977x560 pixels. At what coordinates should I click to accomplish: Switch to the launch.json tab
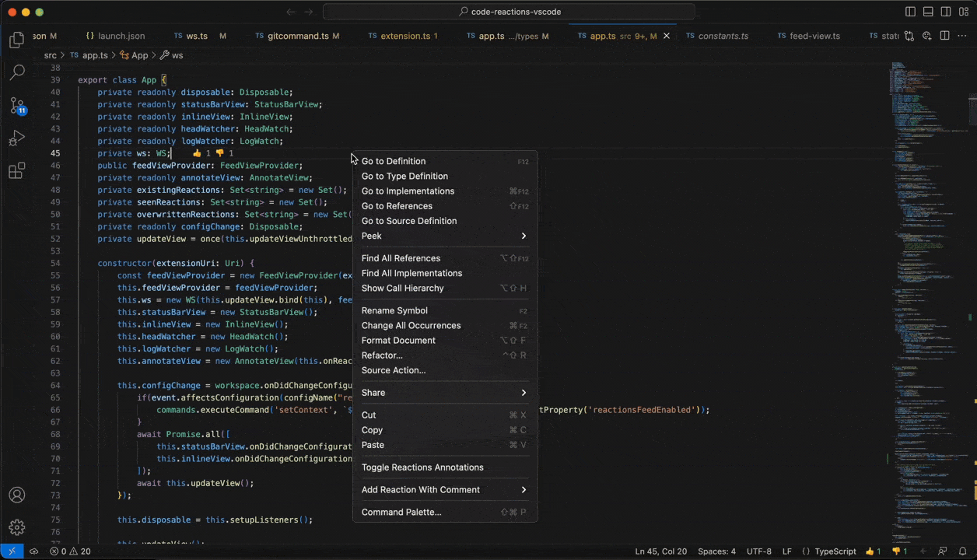pos(115,36)
